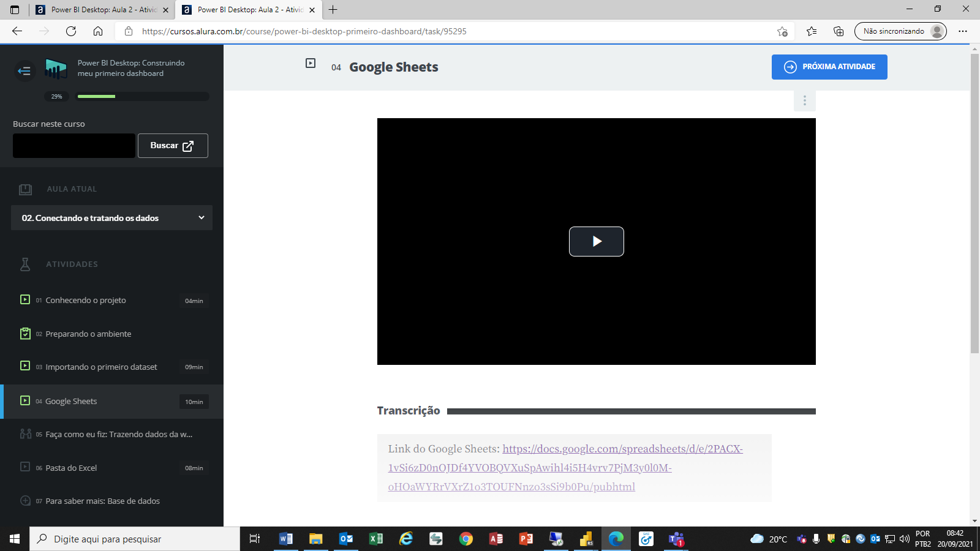Click the page vertical scrollbar thumb
The width and height of the screenshot is (980, 551).
tap(974, 203)
